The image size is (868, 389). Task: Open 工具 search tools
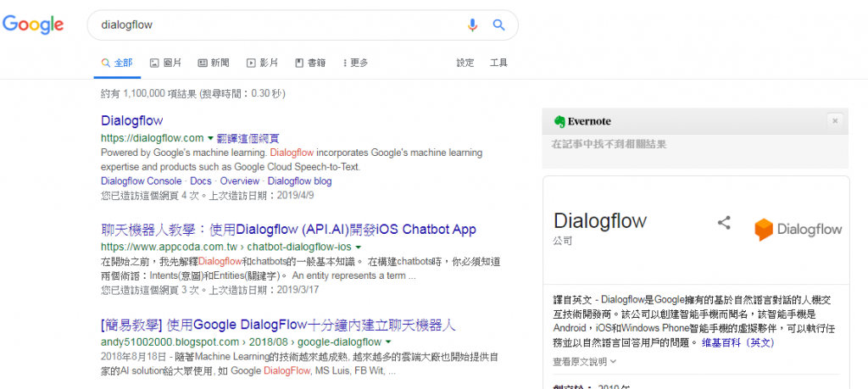498,63
